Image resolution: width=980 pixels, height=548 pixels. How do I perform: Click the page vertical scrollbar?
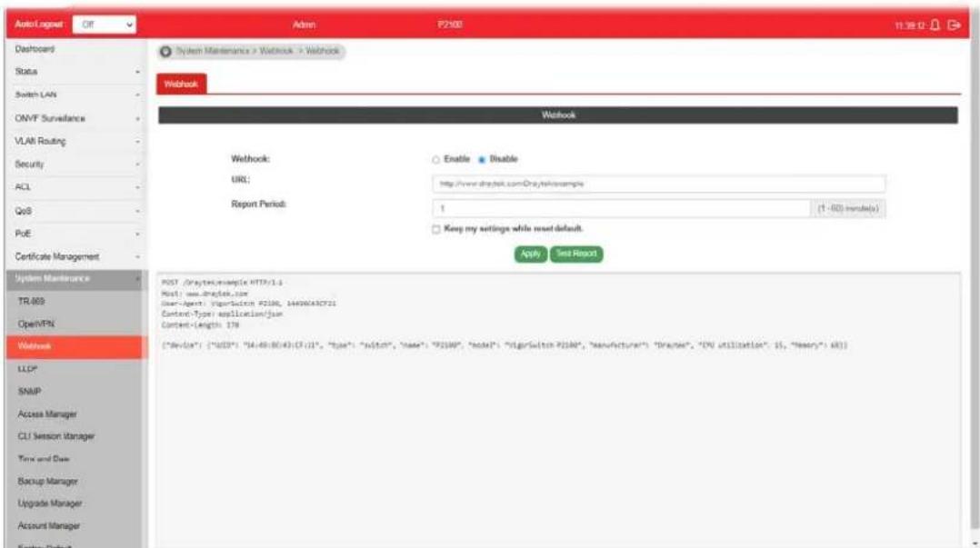(975, 275)
